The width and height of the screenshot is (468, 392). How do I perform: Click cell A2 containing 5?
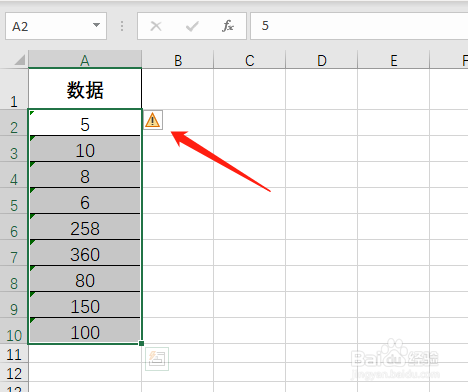click(85, 122)
